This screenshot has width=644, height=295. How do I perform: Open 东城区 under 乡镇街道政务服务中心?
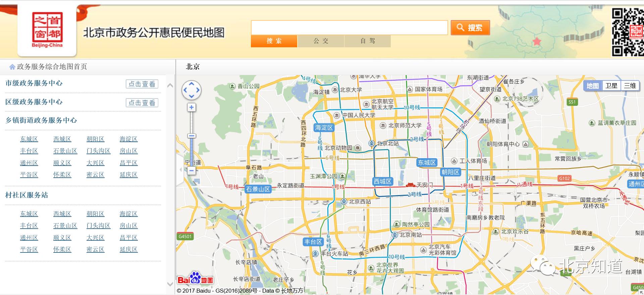coord(29,139)
